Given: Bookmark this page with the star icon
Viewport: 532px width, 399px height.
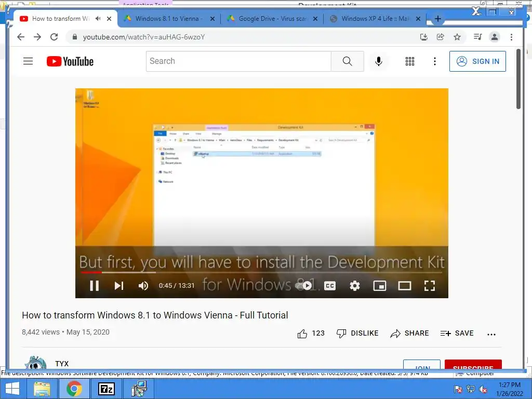Looking at the screenshot, I should point(457,37).
